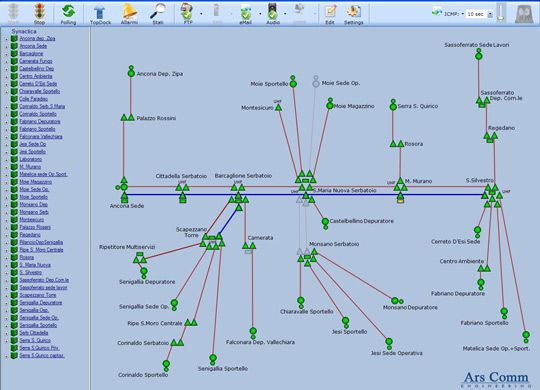Click the Ancona Sede node icon on map
The image size is (540, 390).
[124, 187]
